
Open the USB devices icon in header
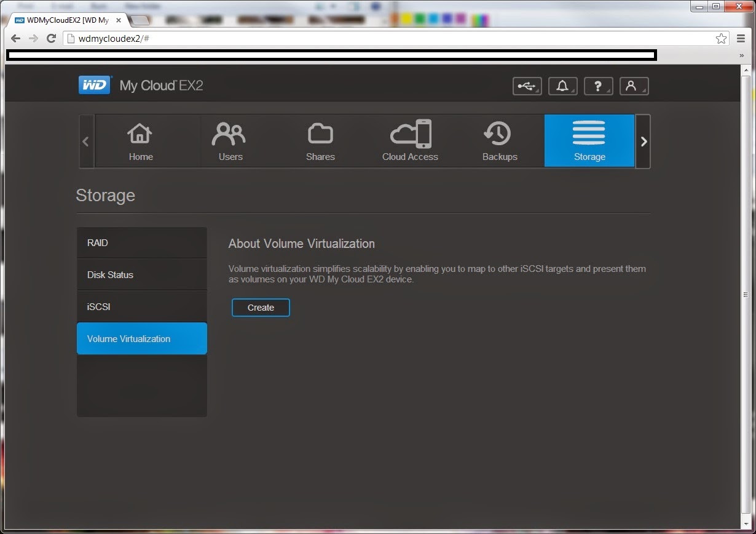(x=527, y=86)
